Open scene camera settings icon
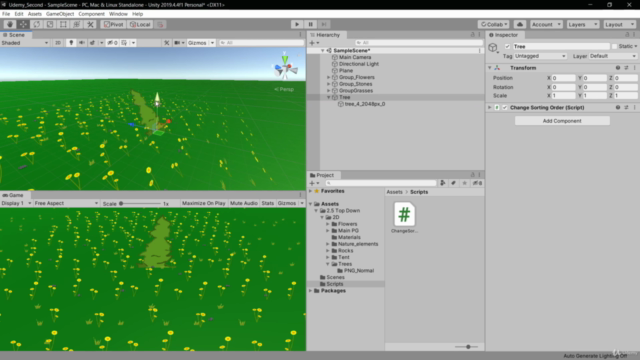Viewport: 640px width, 360px height. pos(177,43)
